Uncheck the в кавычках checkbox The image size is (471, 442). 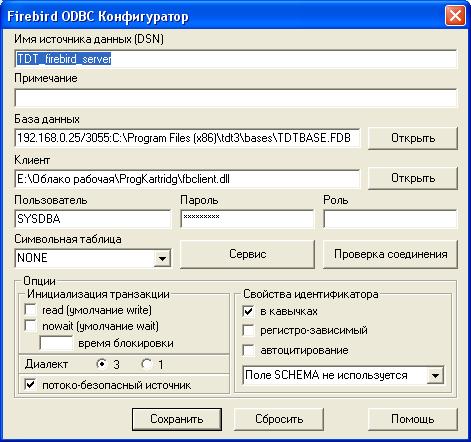tap(249, 311)
